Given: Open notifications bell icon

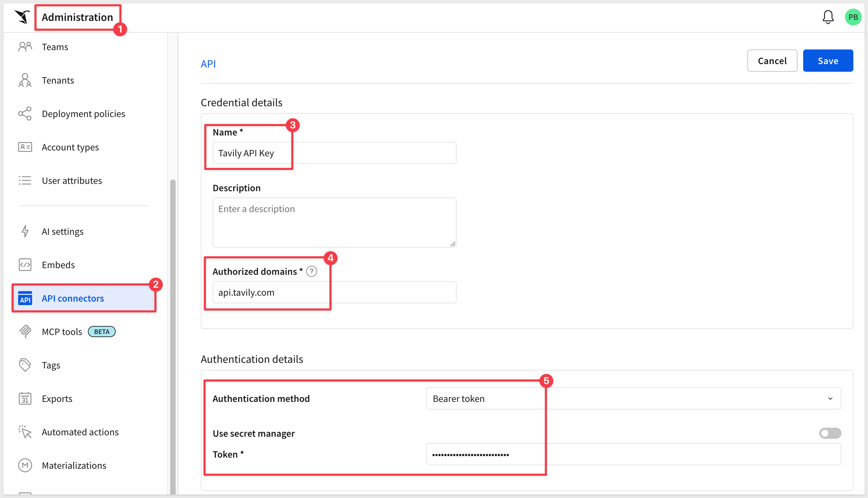Looking at the screenshot, I should [x=828, y=17].
